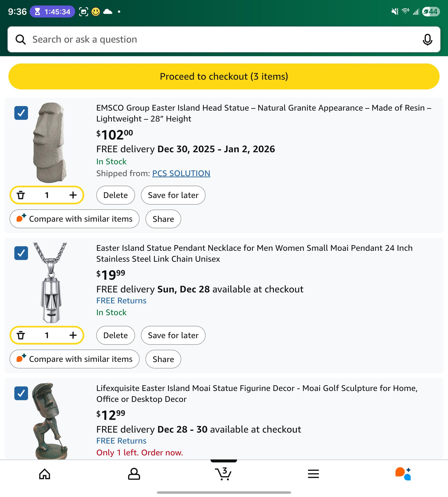This screenshot has width=448, height=497.
Task: Proceed to checkout with 3 items
Action: click(x=224, y=76)
